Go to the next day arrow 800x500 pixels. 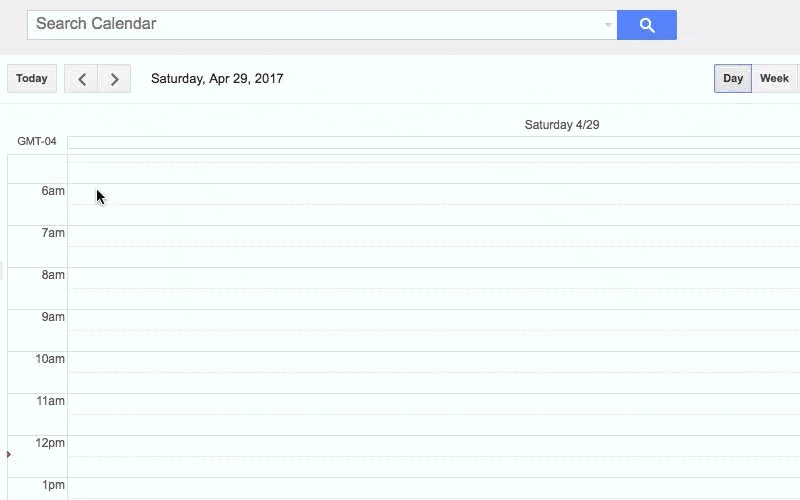click(115, 79)
